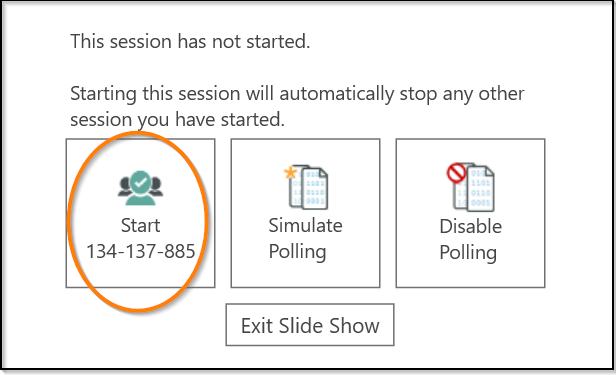Exit the slide show
The height and width of the screenshot is (375, 616).
click(x=310, y=325)
